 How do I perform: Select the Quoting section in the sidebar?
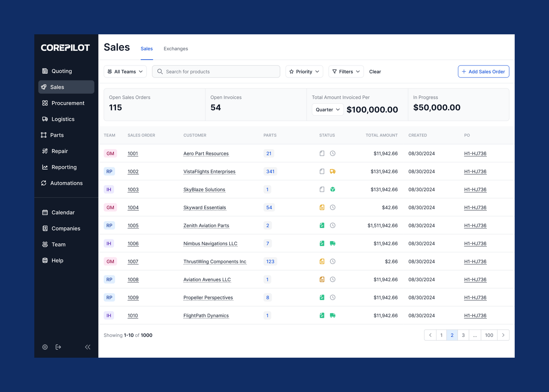pyautogui.click(x=61, y=71)
